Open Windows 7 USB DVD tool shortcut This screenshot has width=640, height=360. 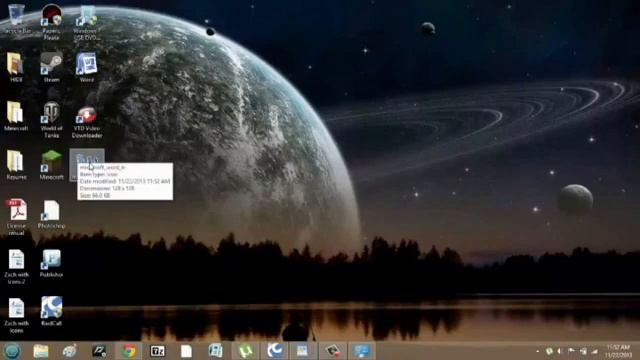[87, 21]
